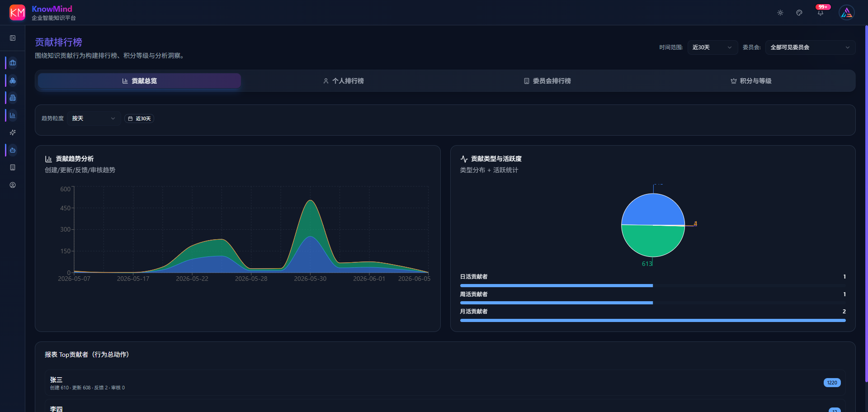Switch to the 积分与等级 tab
This screenshot has height=412, width=868.
pyautogui.click(x=751, y=81)
